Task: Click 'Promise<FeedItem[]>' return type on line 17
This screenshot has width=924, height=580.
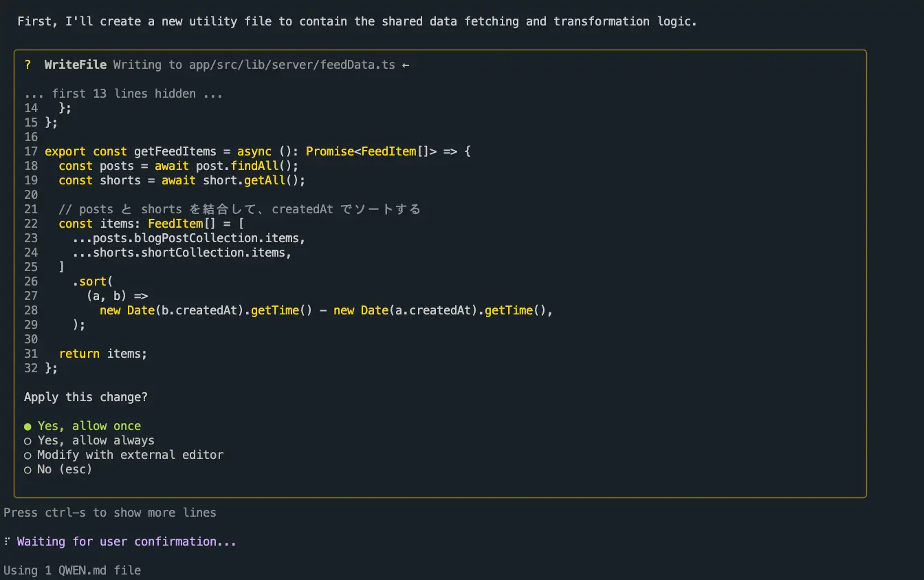Action: point(371,151)
